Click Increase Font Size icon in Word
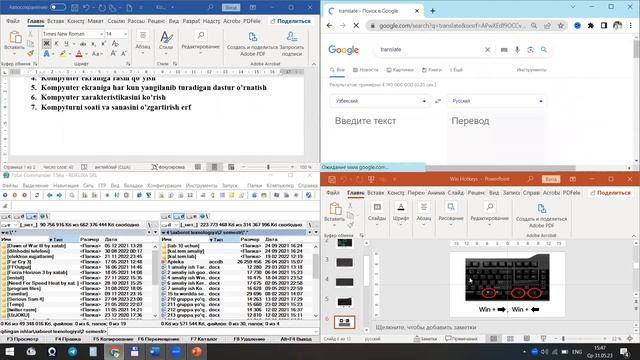640x360 pixels. pyautogui.click(x=113, y=54)
